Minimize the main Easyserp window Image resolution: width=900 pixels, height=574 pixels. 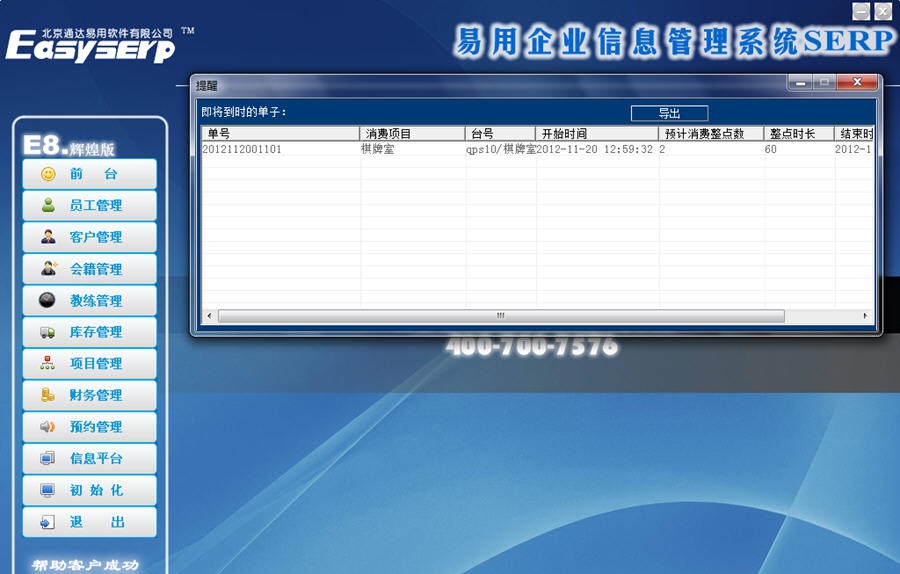pos(861,11)
